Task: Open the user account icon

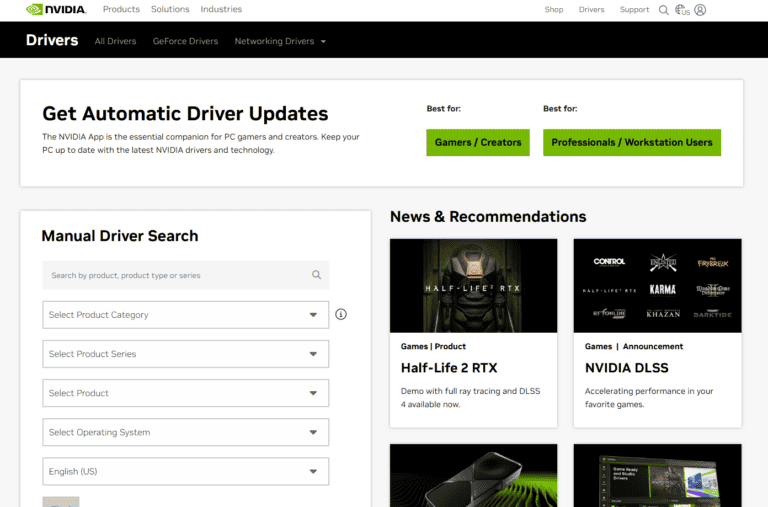Action: (x=700, y=10)
